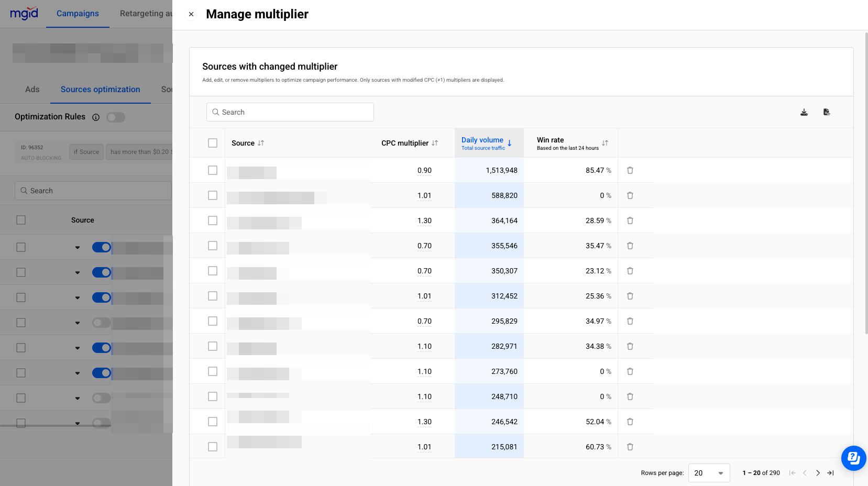Select all sources with header checkbox
The image size is (868, 486).
click(x=213, y=143)
